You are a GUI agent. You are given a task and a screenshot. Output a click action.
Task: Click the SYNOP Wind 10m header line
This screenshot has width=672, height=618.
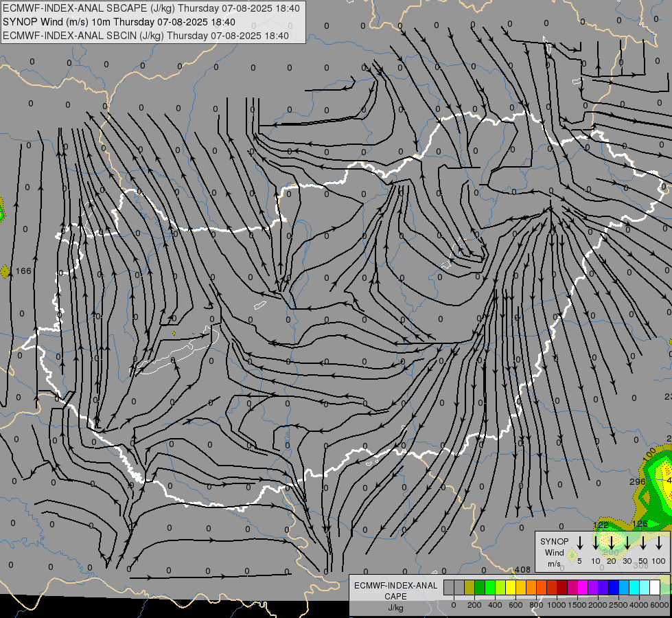click(119, 22)
